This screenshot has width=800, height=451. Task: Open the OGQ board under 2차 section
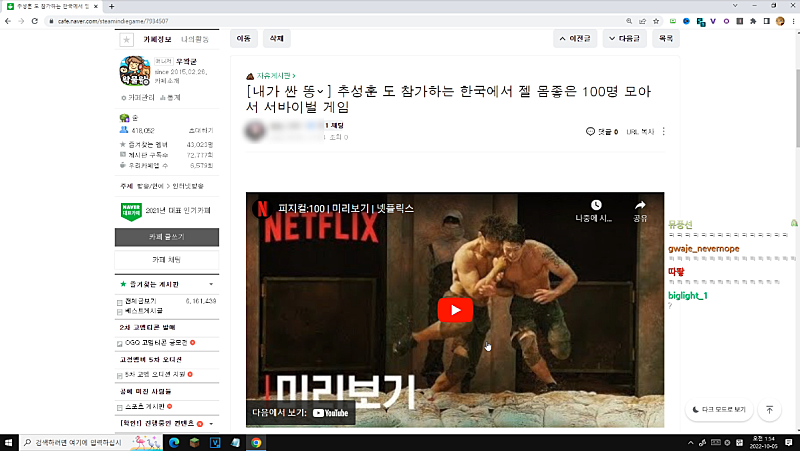(156, 343)
